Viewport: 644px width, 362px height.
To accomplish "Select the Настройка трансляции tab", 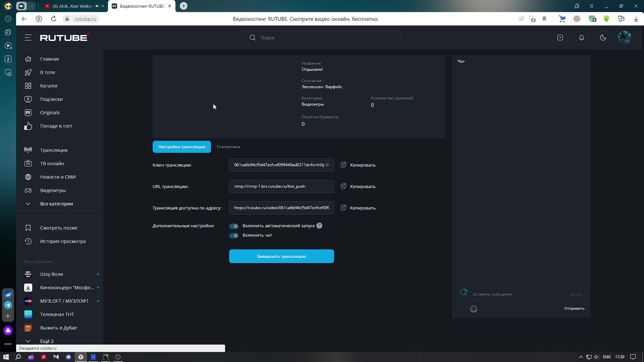I will 181,147.
